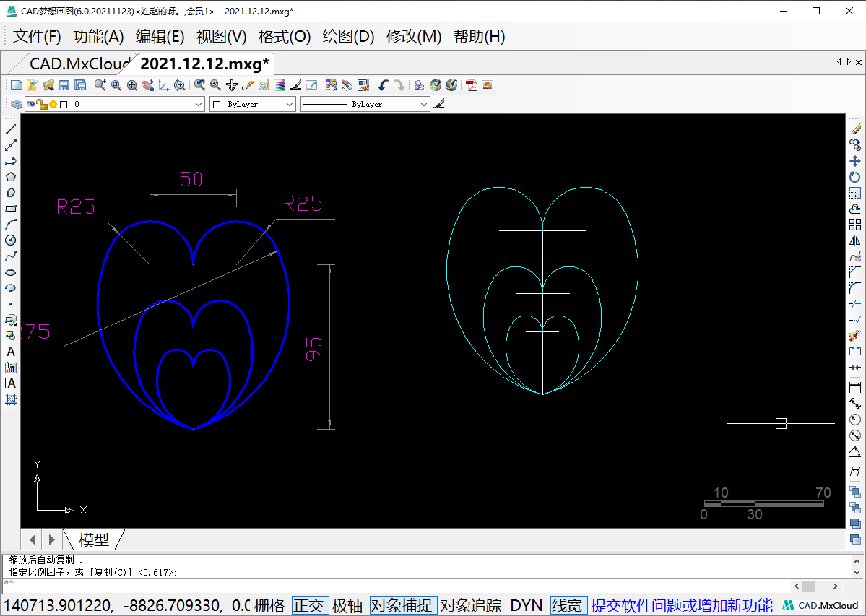Click CAD.MxCloud status bar button
866x616 pixels.
(820, 605)
